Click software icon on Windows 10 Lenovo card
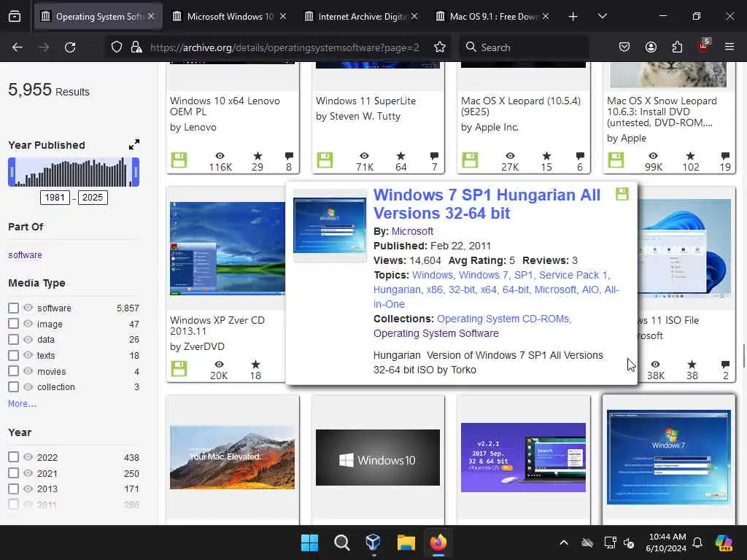The width and height of the screenshot is (747, 560). tap(179, 160)
